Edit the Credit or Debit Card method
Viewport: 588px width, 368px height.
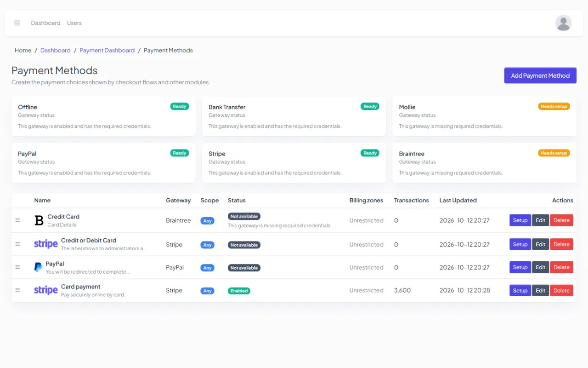click(x=541, y=244)
